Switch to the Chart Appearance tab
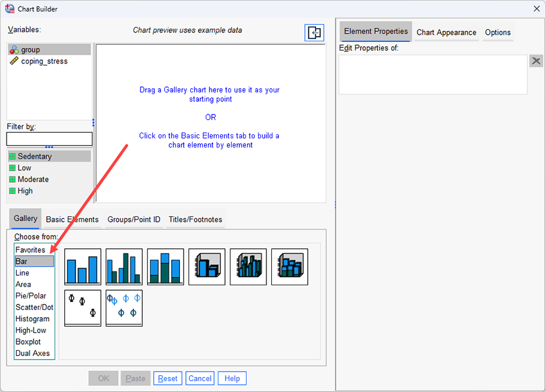 [446, 32]
